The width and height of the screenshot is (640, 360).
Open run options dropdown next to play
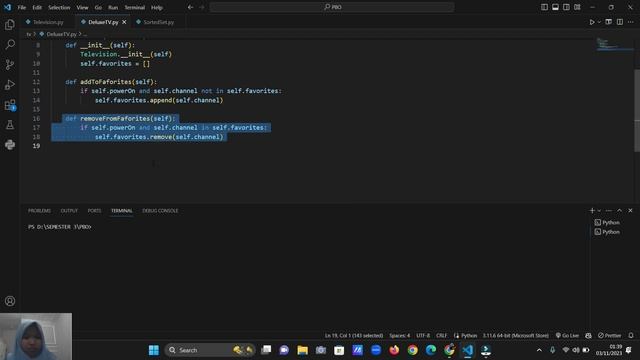(x=599, y=22)
